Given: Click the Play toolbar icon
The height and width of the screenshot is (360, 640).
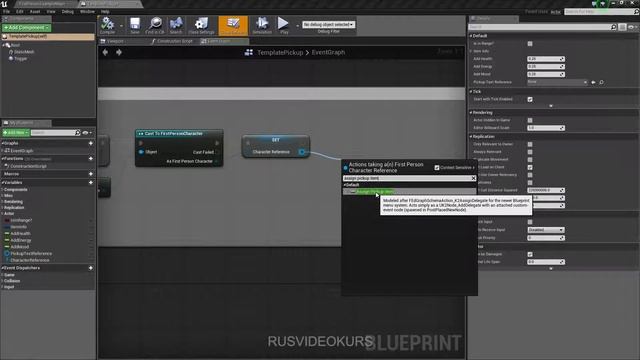Looking at the screenshot, I should [x=283, y=24].
